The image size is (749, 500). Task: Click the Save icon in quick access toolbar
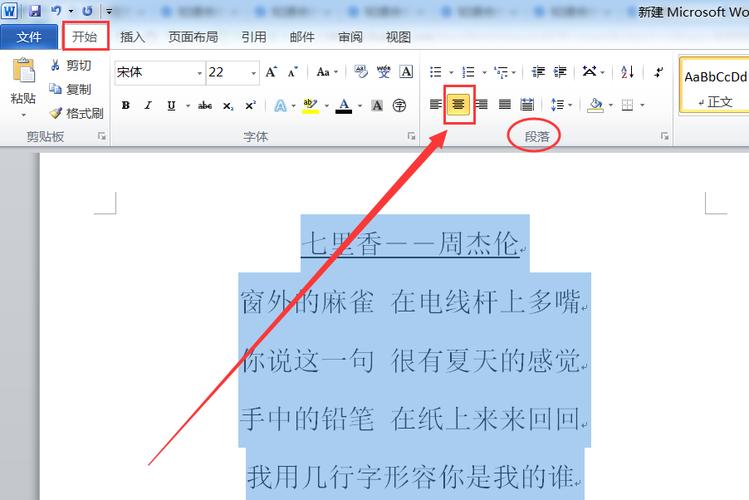click(35, 11)
